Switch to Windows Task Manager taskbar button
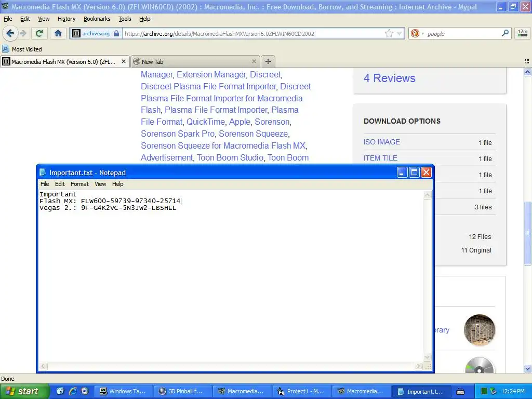 tap(123, 391)
